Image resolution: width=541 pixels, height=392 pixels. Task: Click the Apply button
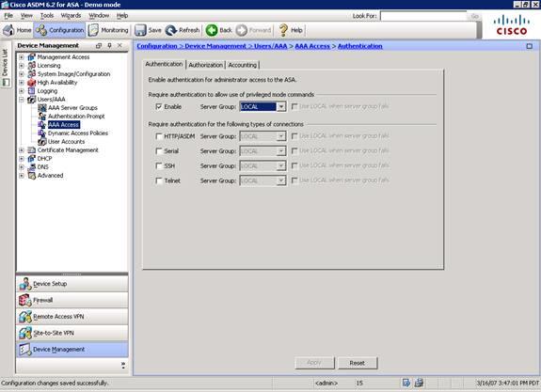(314, 363)
